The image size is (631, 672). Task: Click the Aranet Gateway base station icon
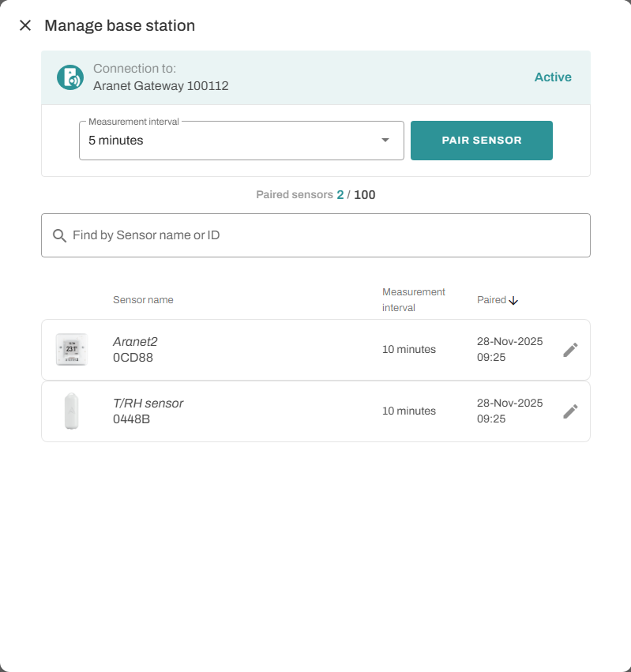pyautogui.click(x=70, y=77)
